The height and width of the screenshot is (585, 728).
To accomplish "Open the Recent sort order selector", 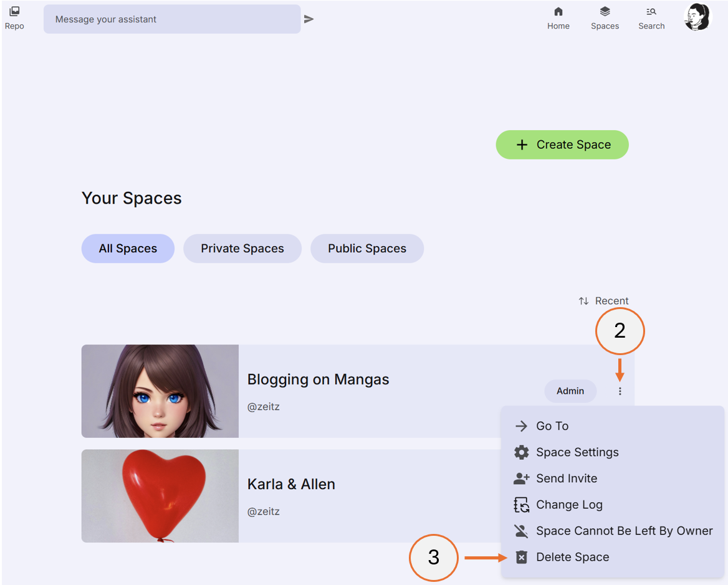I will [603, 301].
